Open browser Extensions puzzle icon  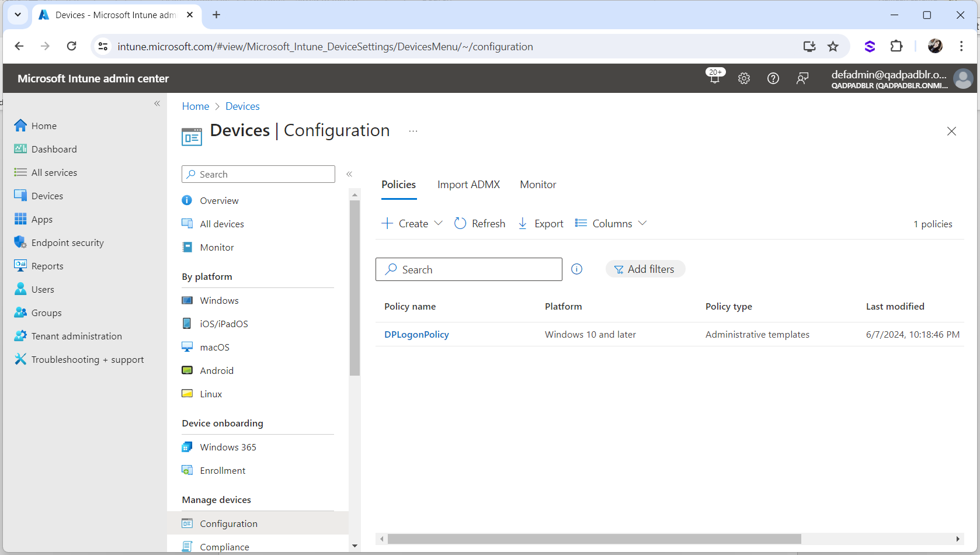pyautogui.click(x=896, y=46)
